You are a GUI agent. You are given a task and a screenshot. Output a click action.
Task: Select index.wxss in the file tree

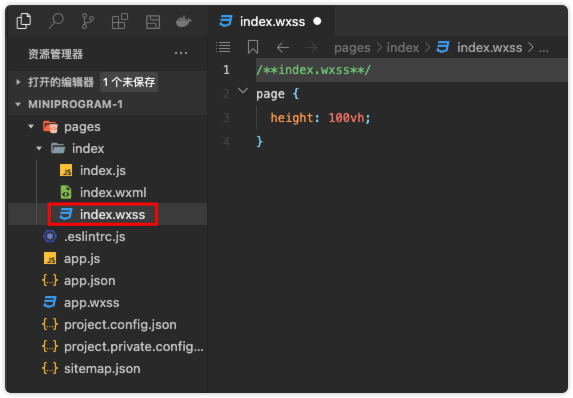pyautogui.click(x=112, y=215)
